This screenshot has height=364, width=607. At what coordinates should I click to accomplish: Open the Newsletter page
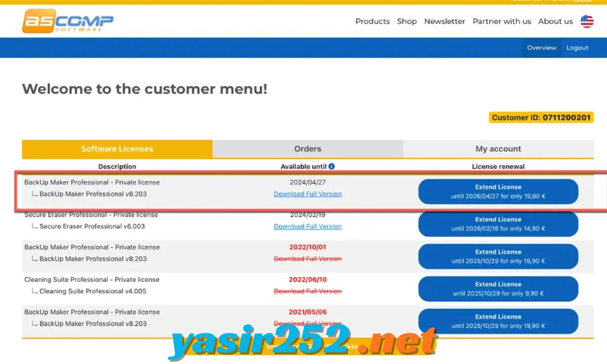click(x=445, y=21)
